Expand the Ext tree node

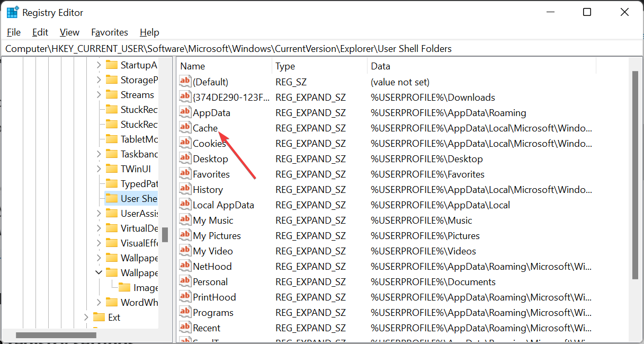tap(86, 317)
